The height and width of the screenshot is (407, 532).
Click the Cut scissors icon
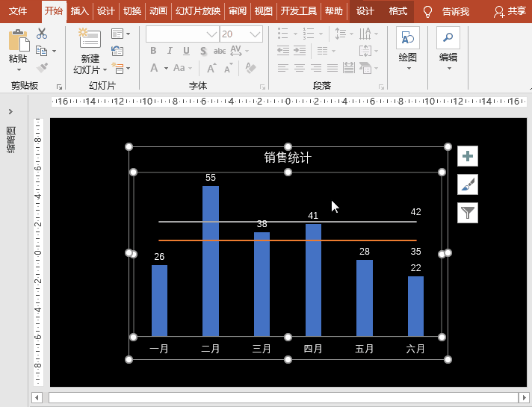click(42, 34)
